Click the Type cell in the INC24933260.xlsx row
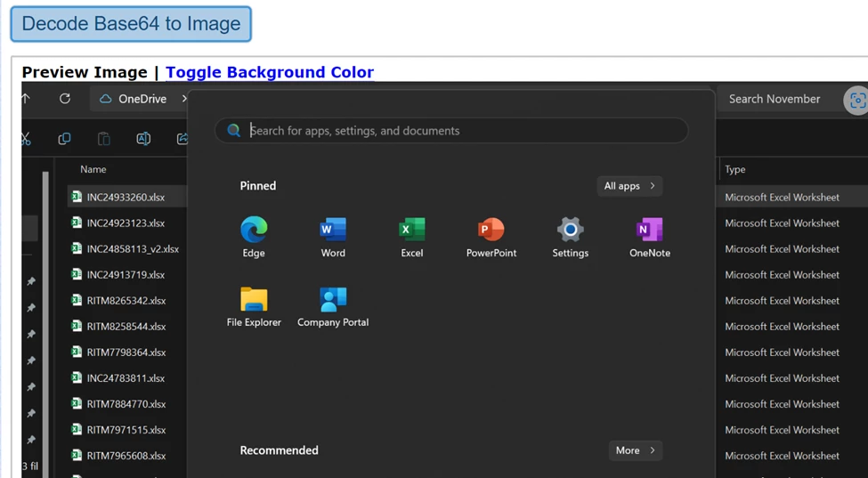The width and height of the screenshot is (868, 478). coord(783,197)
